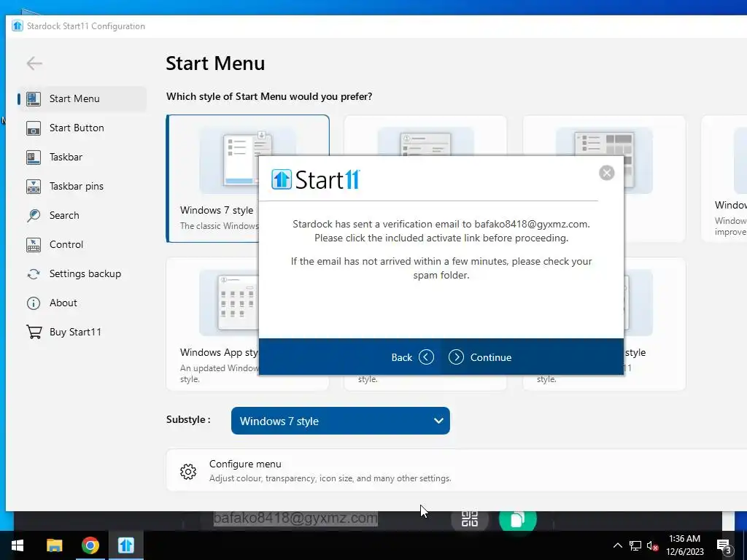Open the Taskbar pins sidebar section
Viewport: 747px width, 560px height.
point(82,186)
